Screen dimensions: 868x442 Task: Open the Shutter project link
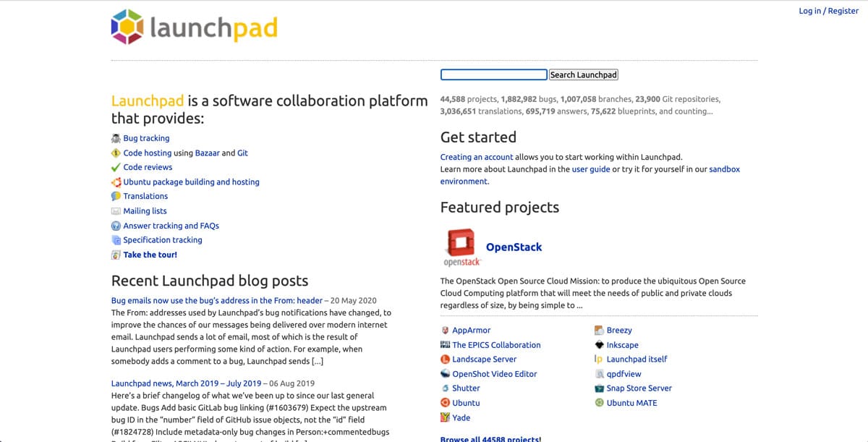(466, 388)
